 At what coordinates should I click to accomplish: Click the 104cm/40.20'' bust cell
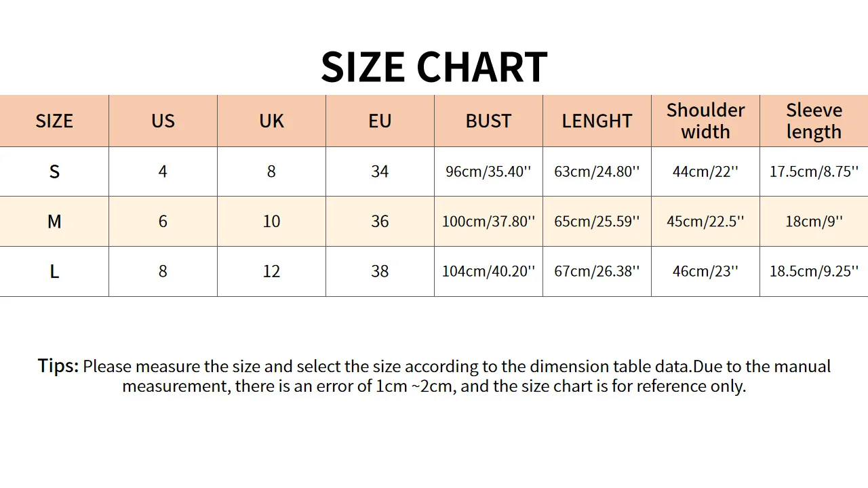[x=488, y=272]
